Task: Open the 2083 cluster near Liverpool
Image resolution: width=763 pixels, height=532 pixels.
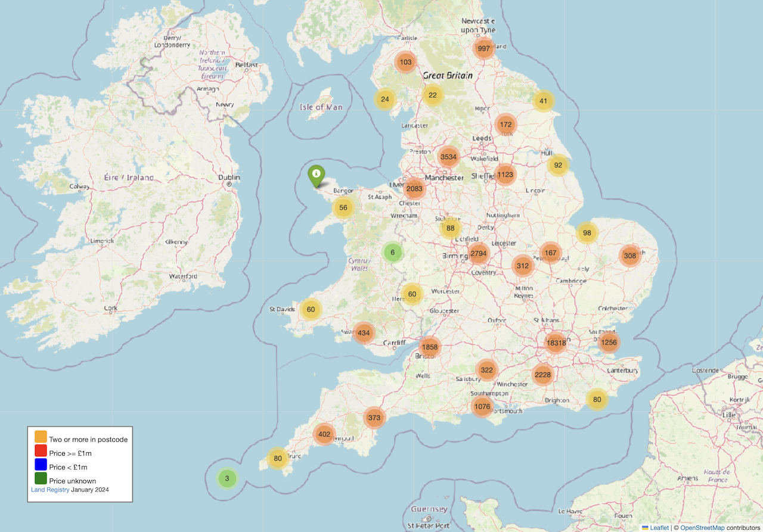Action: (x=414, y=189)
